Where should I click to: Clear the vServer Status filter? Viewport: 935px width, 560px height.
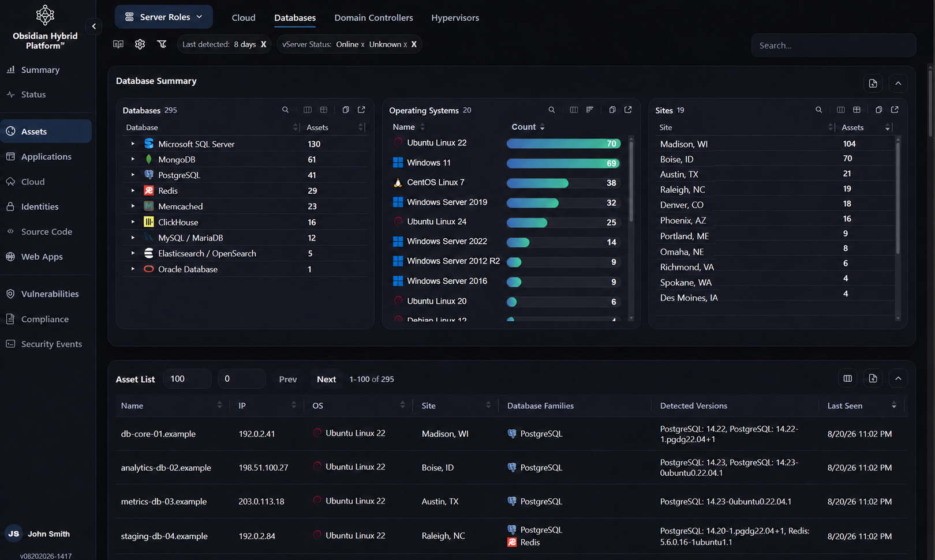414,44
